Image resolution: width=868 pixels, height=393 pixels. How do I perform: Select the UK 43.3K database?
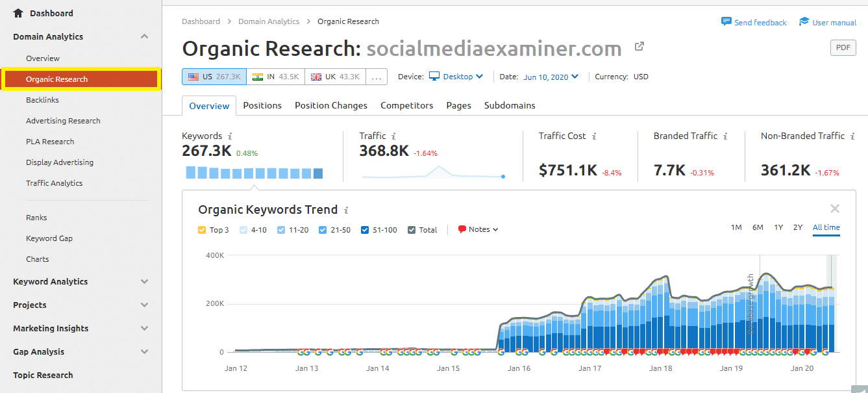335,77
